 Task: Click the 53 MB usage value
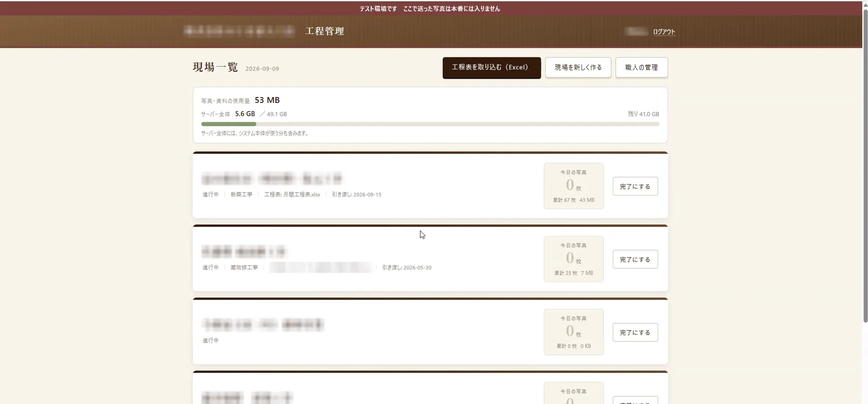coord(267,100)
